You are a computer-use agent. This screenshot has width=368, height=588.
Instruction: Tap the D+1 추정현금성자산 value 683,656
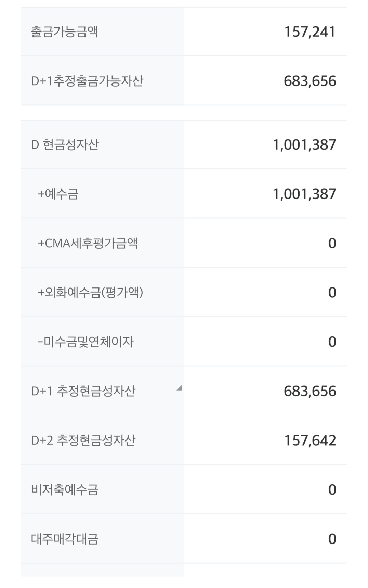(310, 391)
